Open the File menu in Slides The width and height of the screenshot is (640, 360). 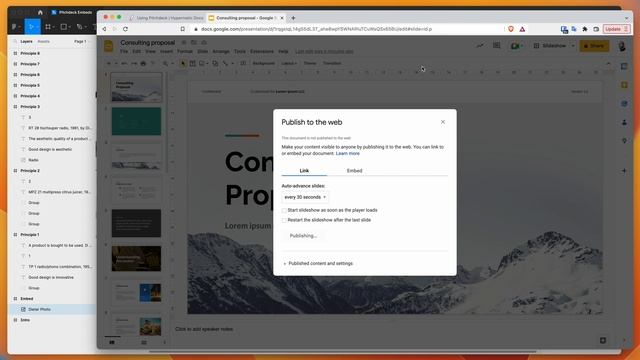[124, 51]
